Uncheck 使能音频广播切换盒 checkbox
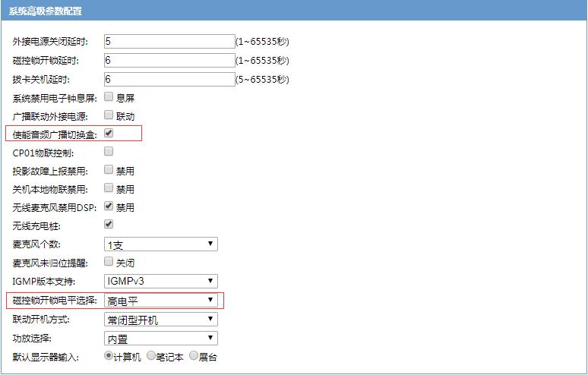The height and width of the screenshot is (375, 588). pos(109,134)
